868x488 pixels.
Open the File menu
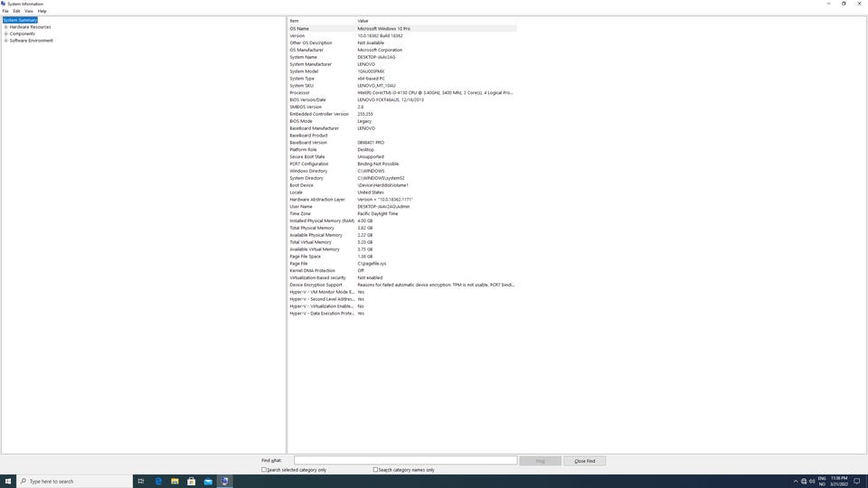point(5,11)
